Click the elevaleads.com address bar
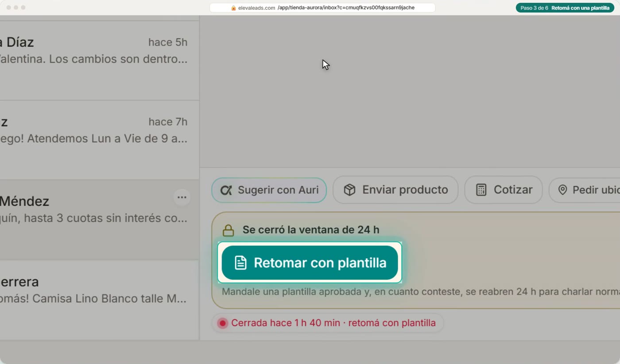Viewport: 620px width, 364px height. [x=322, y=8]
